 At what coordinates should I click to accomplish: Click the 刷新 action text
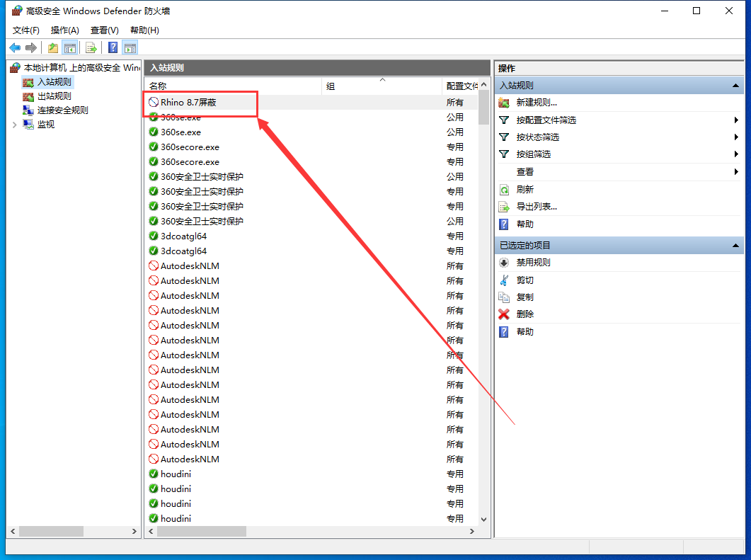[525, 190]
